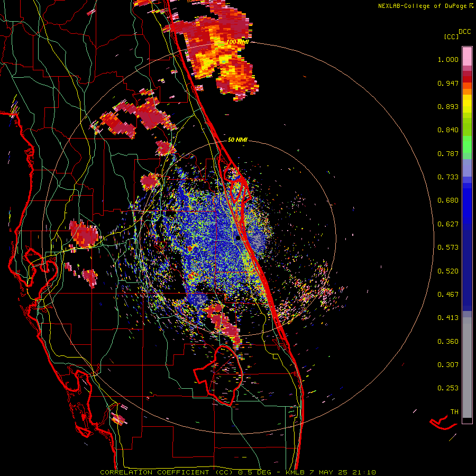Click the 0.253 scale value
Image resolution: width=476 pixels, height=476 pixels.
(x=448, y=388)
